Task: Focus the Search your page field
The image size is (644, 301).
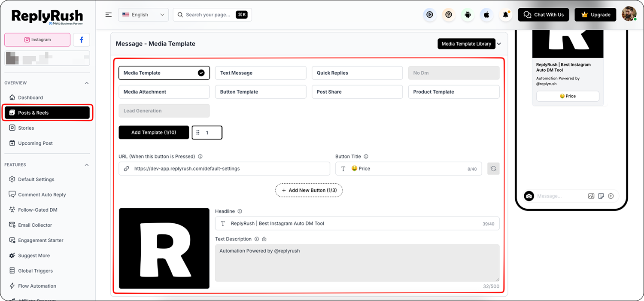Action: (x=212, y=15)
